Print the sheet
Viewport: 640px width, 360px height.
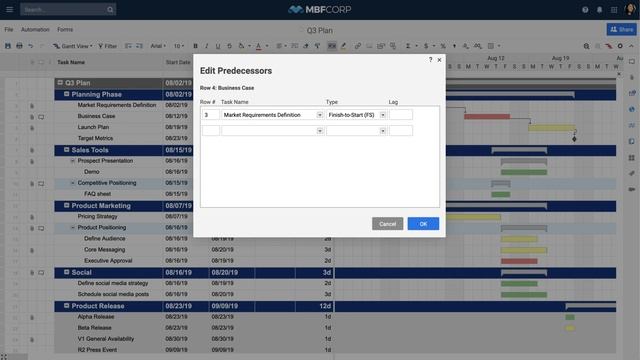pyautogui.click(x=19, y=46)
